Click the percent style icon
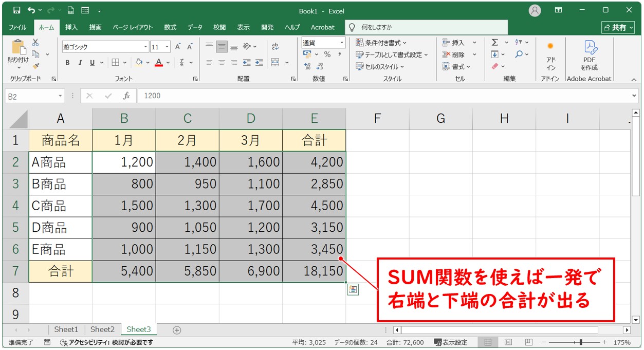Screen dimensions: 644x350 [x=327, y=54]
